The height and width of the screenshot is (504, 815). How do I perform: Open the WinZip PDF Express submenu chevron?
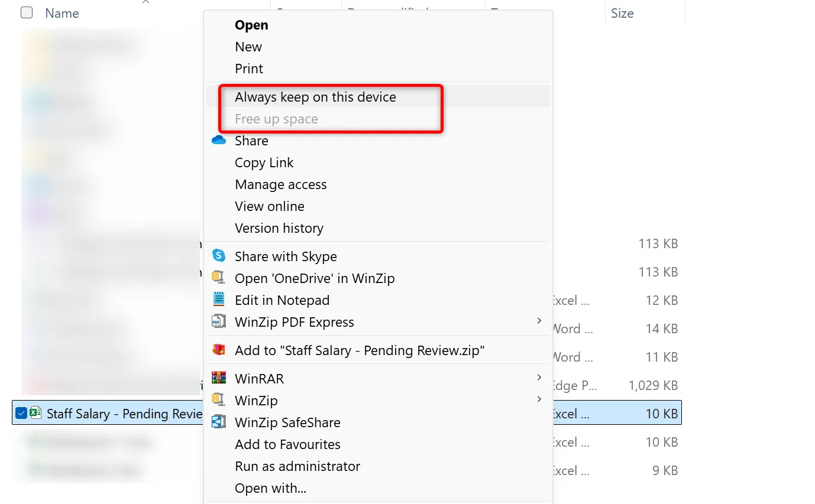click(x=539, y=321)
